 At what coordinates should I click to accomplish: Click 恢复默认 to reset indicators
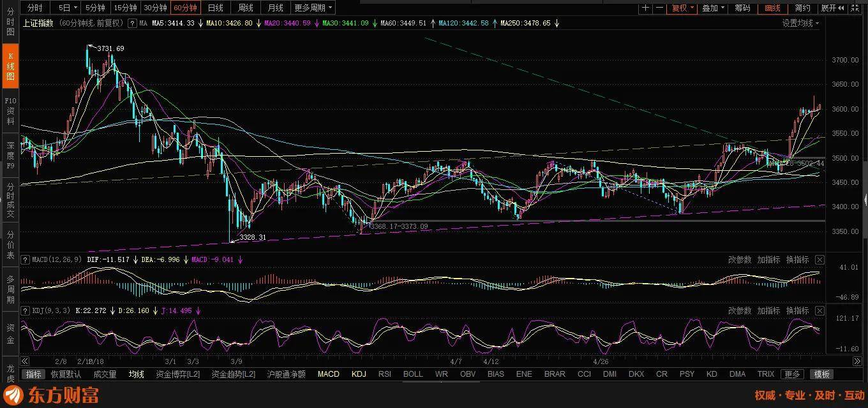66,374
